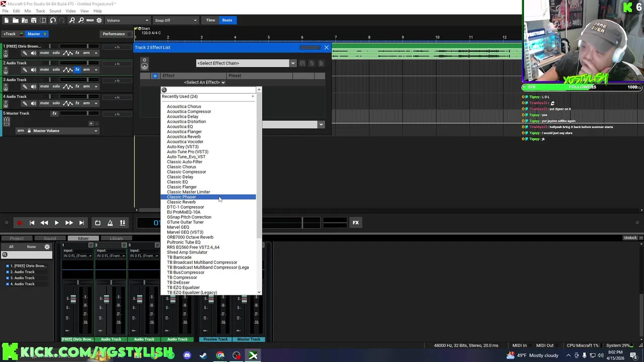The height and width of the screenshot is (362, 644).
Task: Open the Select An Effect dropdown
Action: click(x=204, y=82)
